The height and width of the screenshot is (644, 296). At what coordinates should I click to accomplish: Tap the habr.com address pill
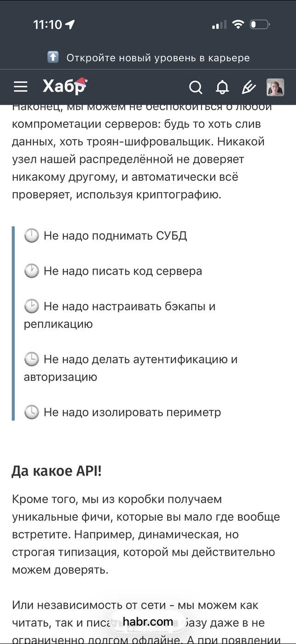pyautogui.click(x=148, y=622)
